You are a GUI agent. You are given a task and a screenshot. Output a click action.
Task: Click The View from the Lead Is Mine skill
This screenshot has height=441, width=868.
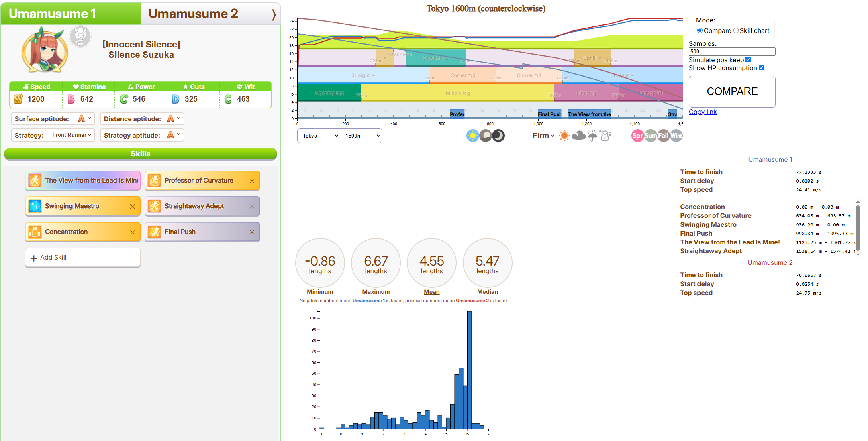pos(83,181)
